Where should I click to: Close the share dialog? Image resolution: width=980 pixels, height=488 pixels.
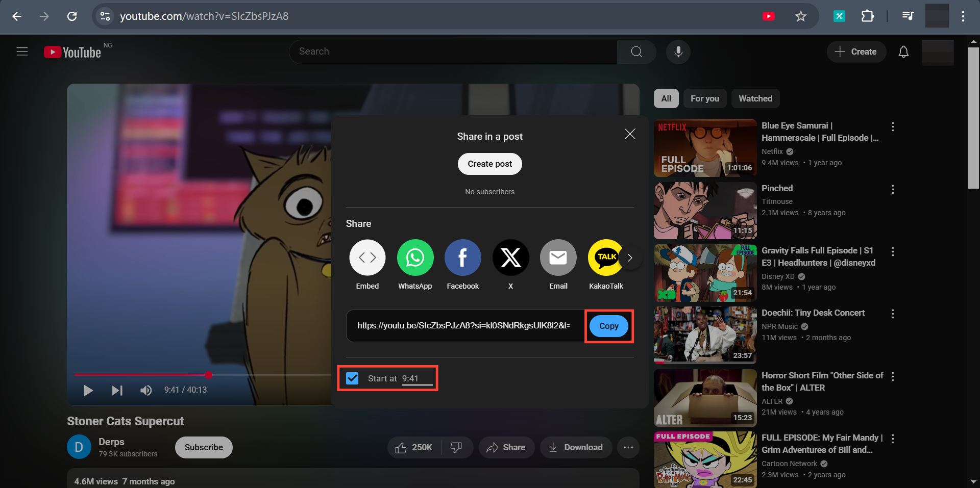630,134
